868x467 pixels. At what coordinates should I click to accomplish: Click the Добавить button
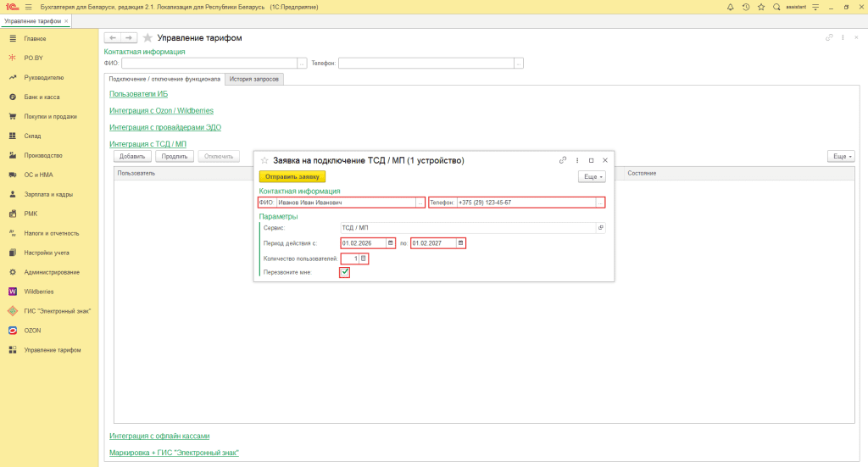pos(131,157)
